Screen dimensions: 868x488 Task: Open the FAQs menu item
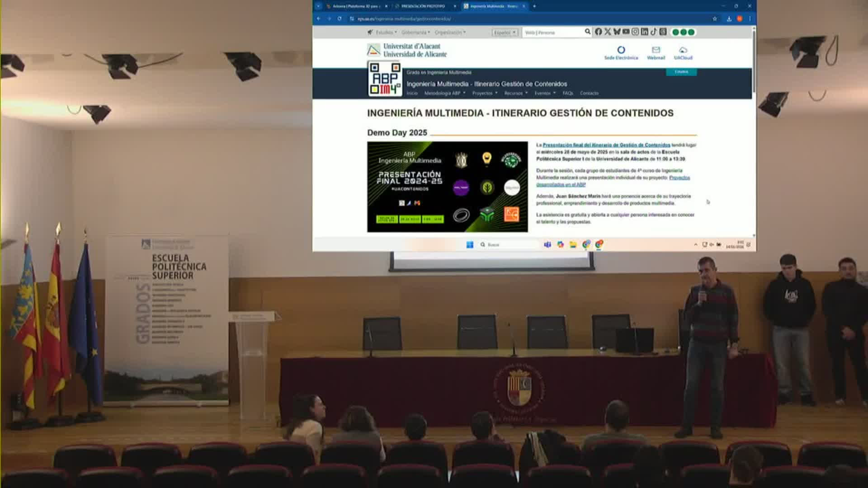(x=567, y=93)
